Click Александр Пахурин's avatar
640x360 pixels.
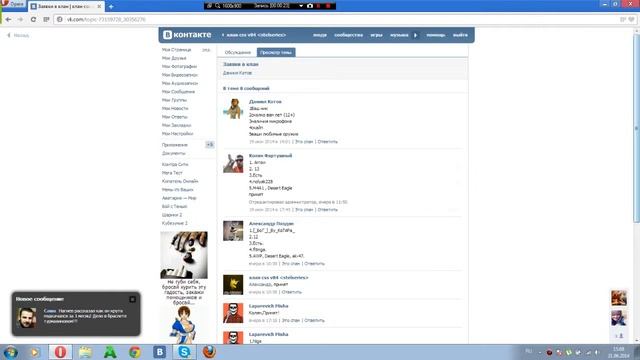[x=233, y=231]
